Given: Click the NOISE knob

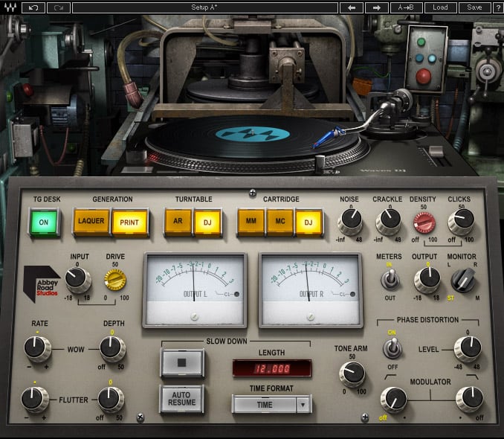Looking at the screenshot, I should point(350,221).
